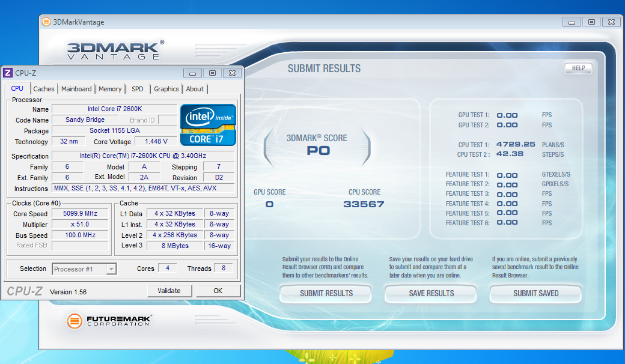Close the CPU-Z window
Viewport: 625px width, 364px height.
[233, 73]
